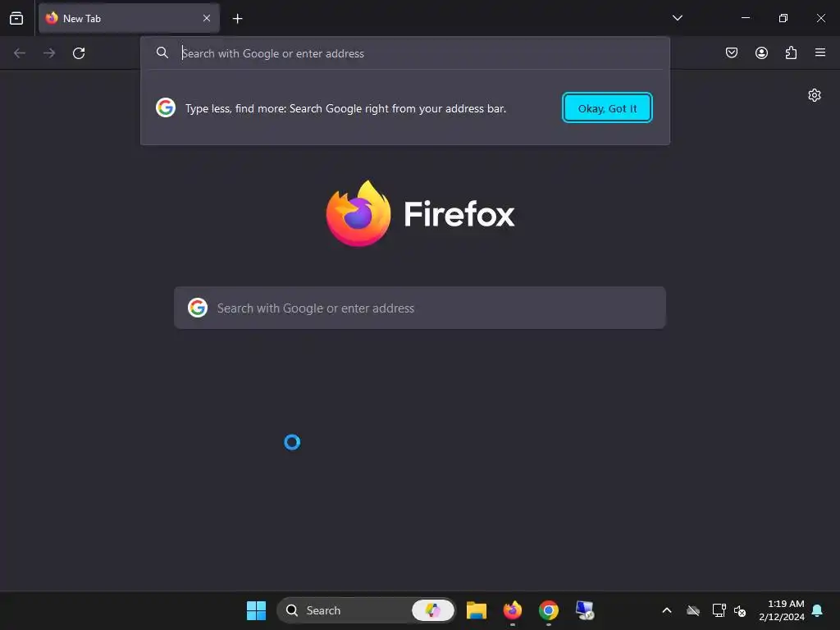The height and width of the screenshot is (630, 840).
Task: Open the Extensions panel
Action: [x=791, y=52]
